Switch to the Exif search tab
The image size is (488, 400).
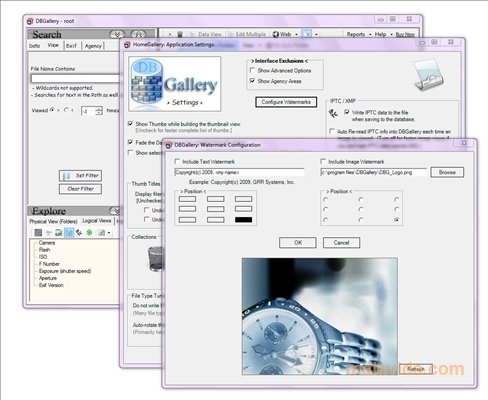pos(71,46)
